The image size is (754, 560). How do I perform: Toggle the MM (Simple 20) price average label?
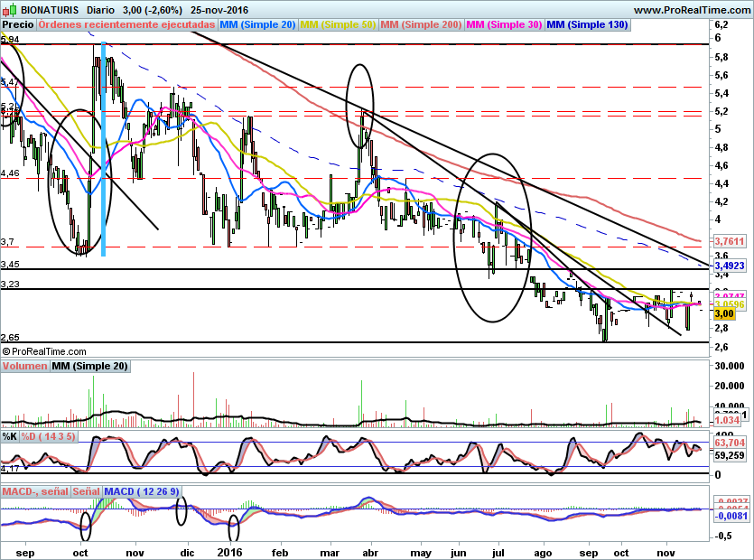(x=258, y=24)
